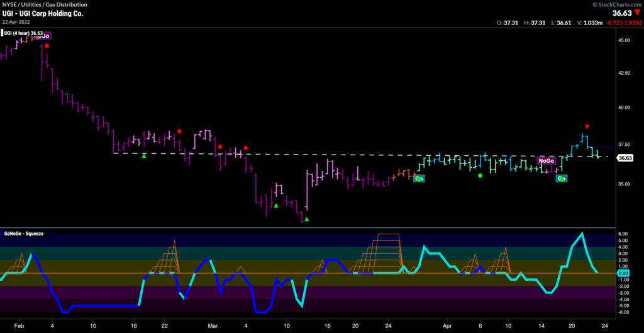Click the 40.00 price axis label

[x=624, y=107]
